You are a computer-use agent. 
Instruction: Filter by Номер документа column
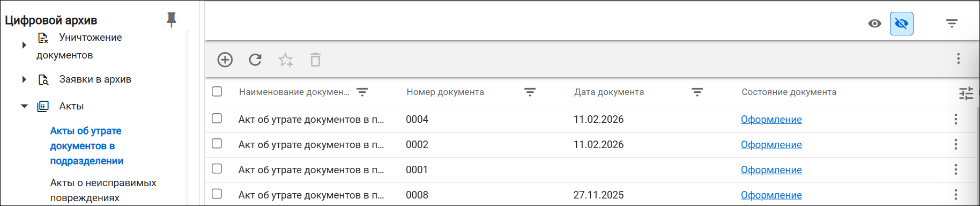pyautogui.click(x=530, y=92)
